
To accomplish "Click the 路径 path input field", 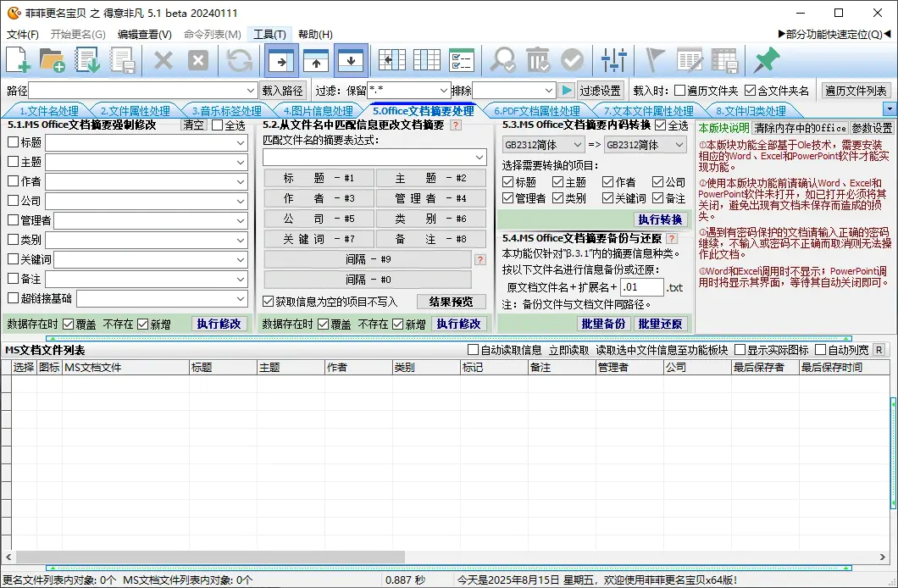I will (x=136, y=89).
